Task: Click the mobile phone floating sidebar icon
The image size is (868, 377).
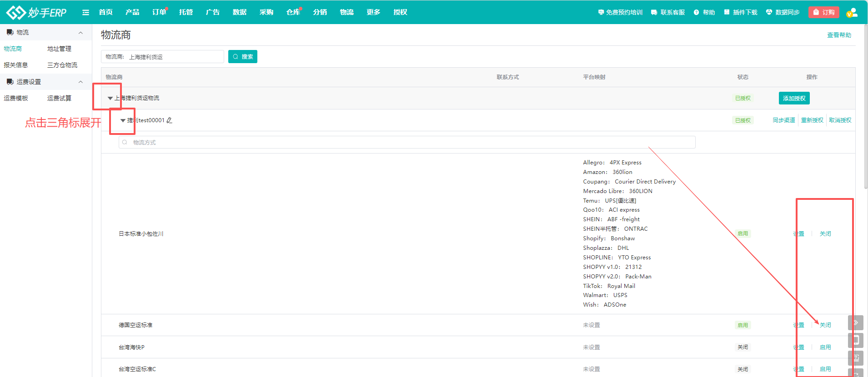Action: [x=855, y=340]
